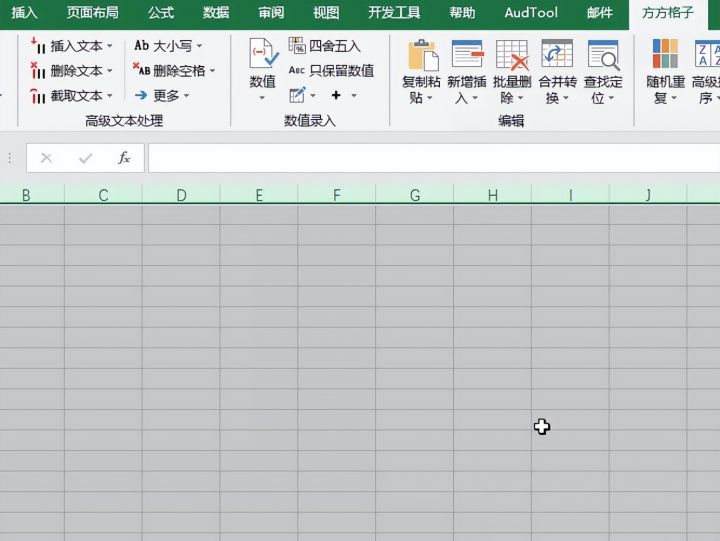Click the 数值 (numeric) document icon

263,54
